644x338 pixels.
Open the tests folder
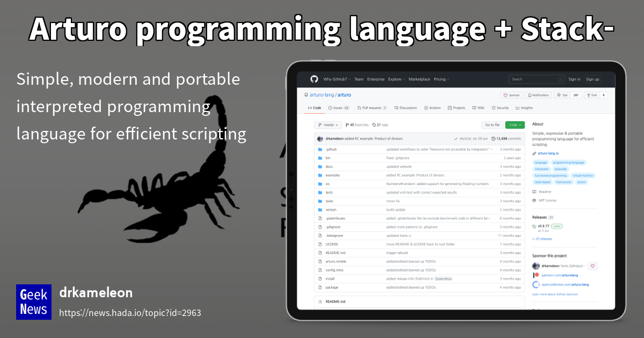[x=329, y=192]
